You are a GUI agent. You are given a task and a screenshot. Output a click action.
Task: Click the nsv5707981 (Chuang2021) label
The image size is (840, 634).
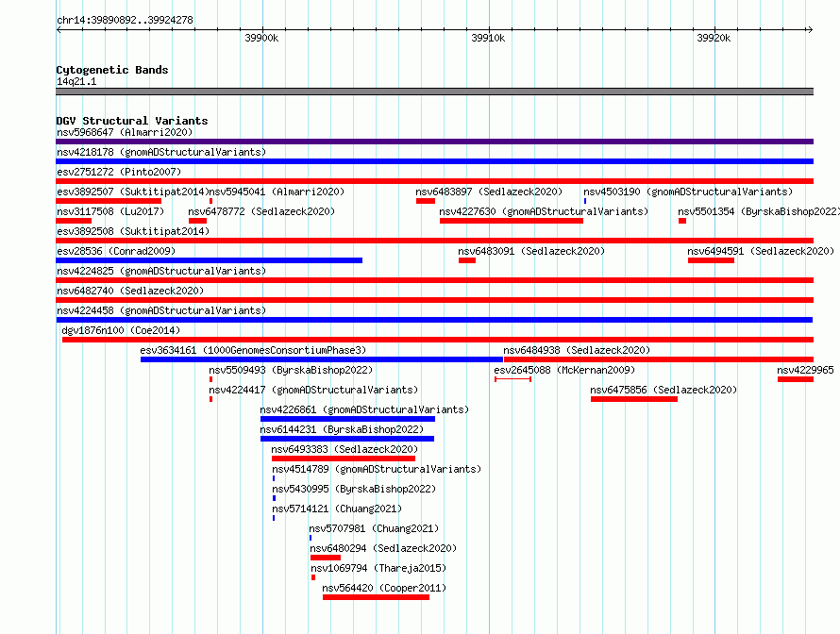tap(374, 528)
